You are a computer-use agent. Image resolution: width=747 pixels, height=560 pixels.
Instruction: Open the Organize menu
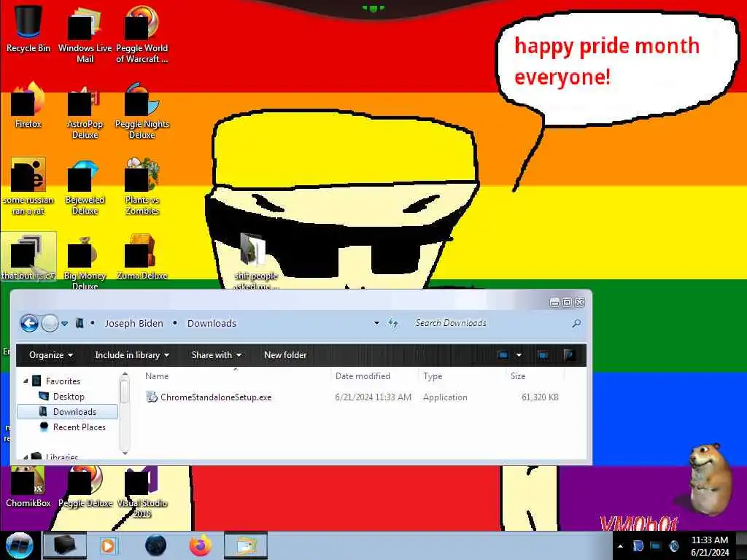[x=50, y=355]
